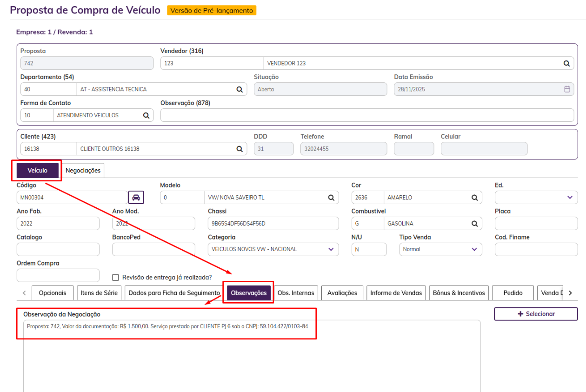Screen dimensions: 586x392
Task: Click the Proposta field showing 742
Action: [x=87, y=63]
